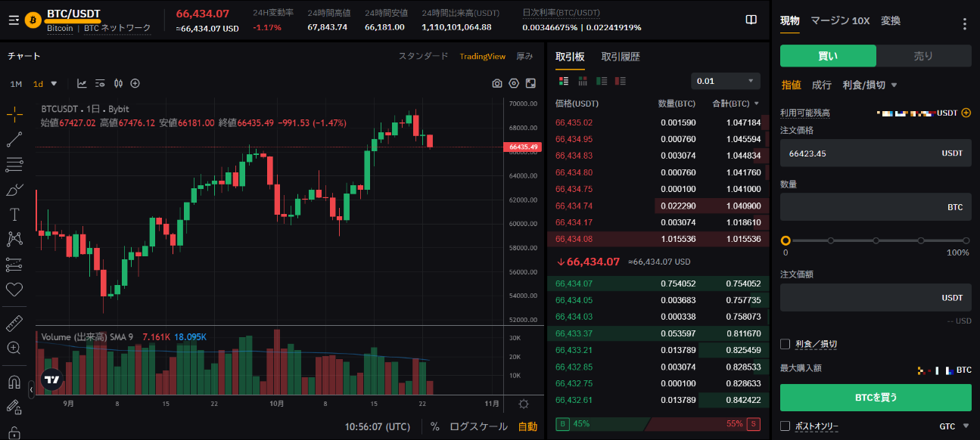Enable the ポストオンリー checkbox
Screen dimensions: 980x440
pyautogui.click(x=786, y=426)
